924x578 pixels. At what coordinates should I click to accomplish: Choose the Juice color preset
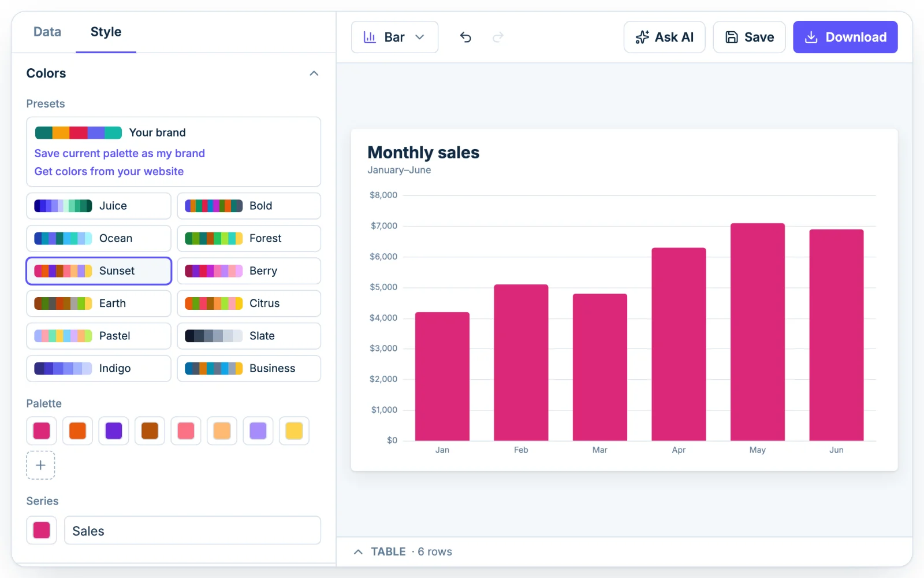pyautogui.click(x=99, y=206)
